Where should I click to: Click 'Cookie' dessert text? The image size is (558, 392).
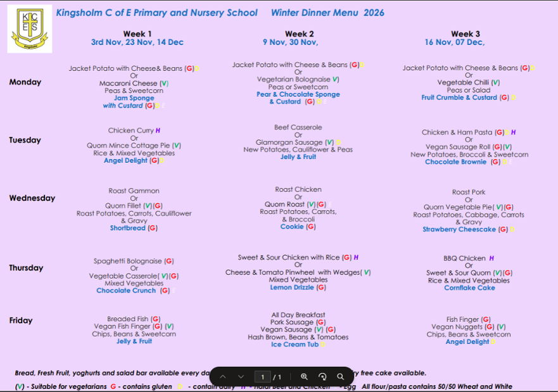(x=292, y=227)
